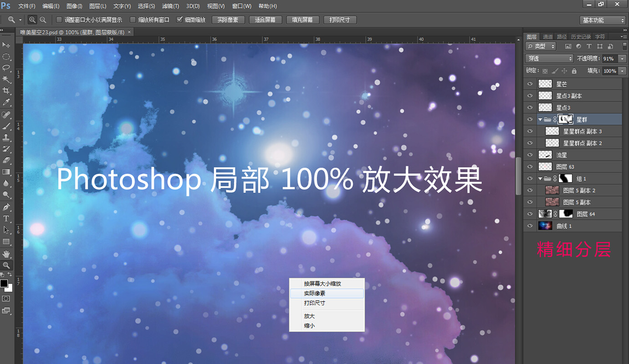Select the History Brush tool

[6, 149]
